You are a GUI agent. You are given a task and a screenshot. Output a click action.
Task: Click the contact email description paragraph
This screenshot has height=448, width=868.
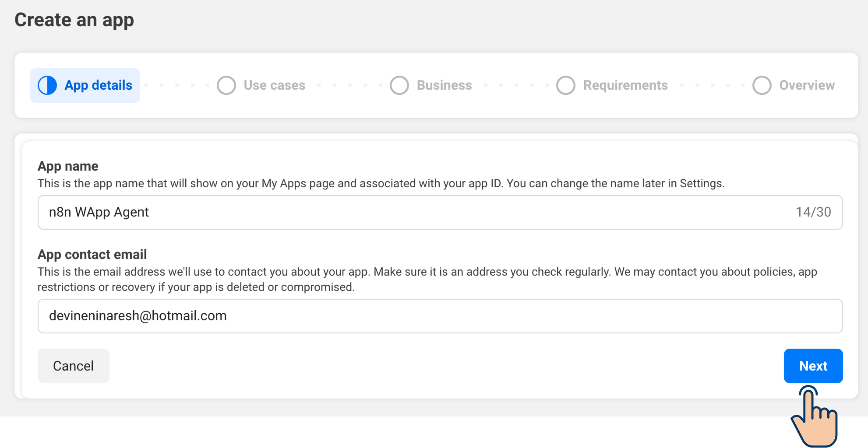(427, 279)
